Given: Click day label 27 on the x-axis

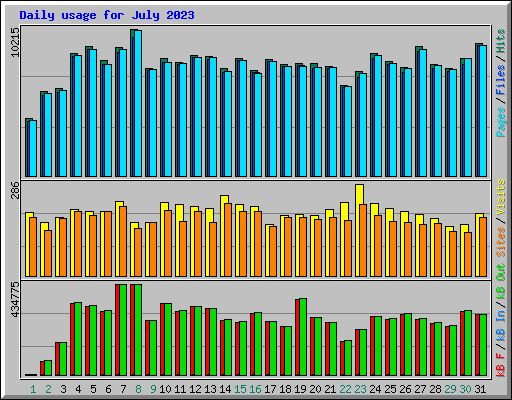Looking at the screenshot, I should point(420,389).
